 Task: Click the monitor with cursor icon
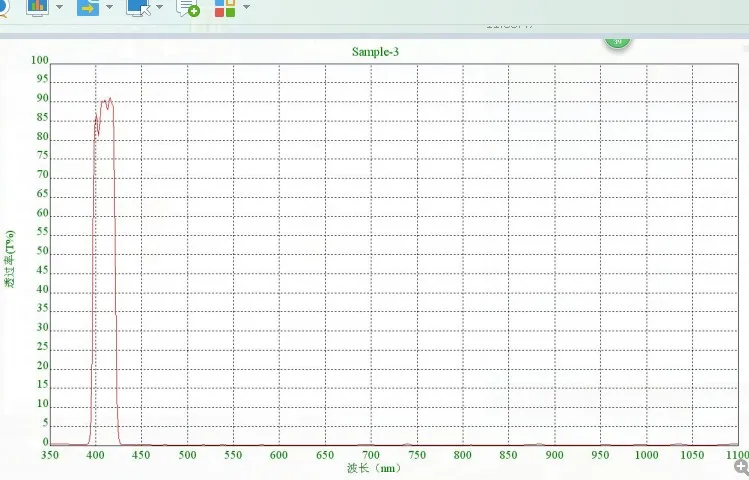tap(139, 7)
